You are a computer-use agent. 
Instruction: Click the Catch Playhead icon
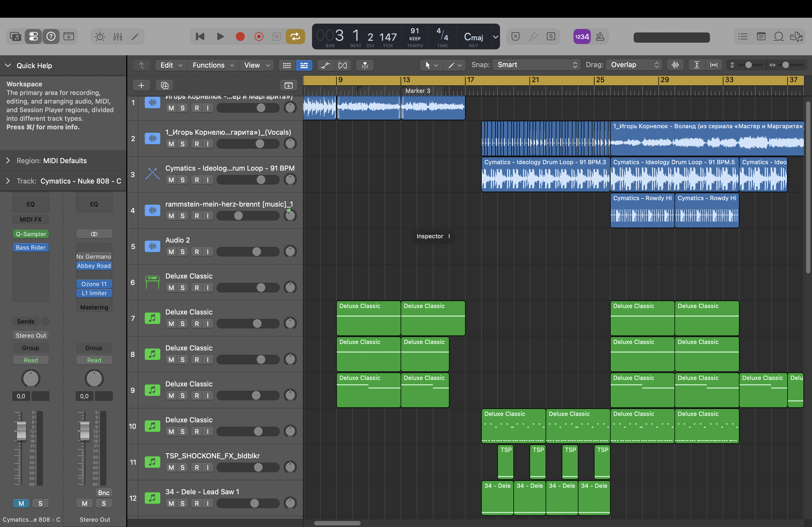tap(365, 65)
